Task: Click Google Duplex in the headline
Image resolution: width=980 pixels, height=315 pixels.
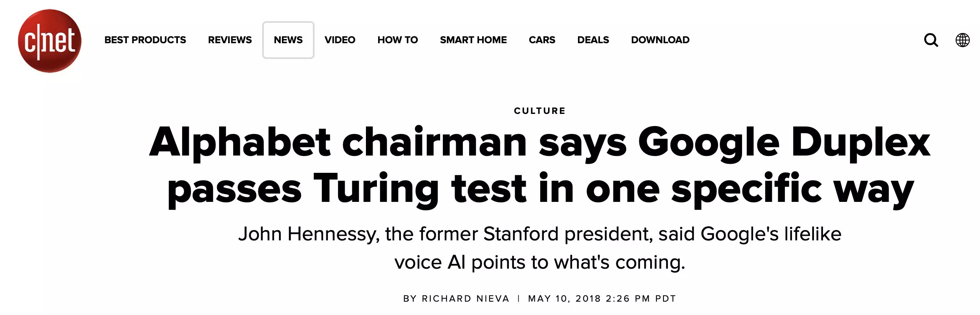Action: coord(784,142)
